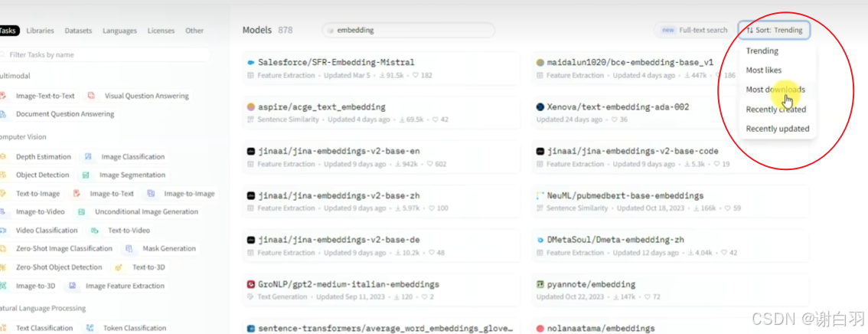Open the Sort: Trending dropdown
Screen dimensions: 868x334
[774, 31]
